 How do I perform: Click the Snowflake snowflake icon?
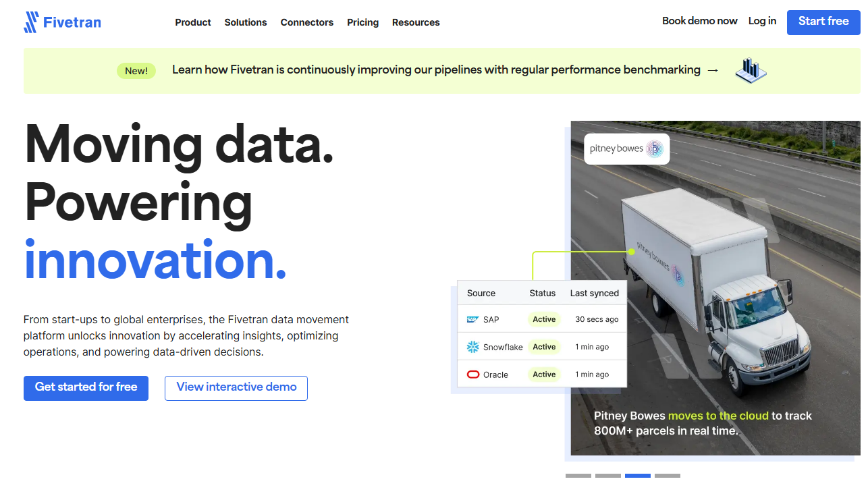472,347
